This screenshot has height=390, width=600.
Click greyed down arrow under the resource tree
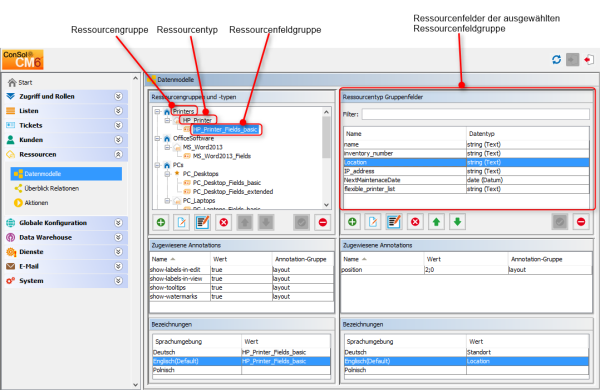coord(266,222)
